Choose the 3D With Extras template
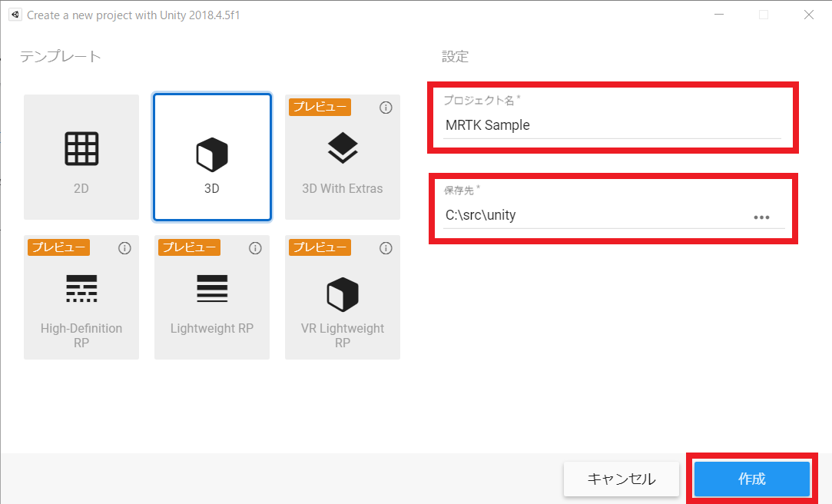Image resolution: width=832 pixels, height=504 pixels. click(342, 157)
